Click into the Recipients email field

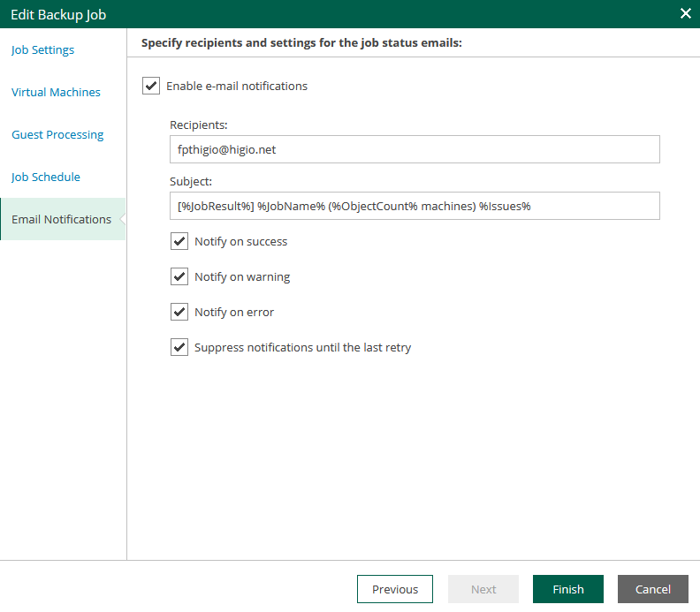click(x=415, y=150)
